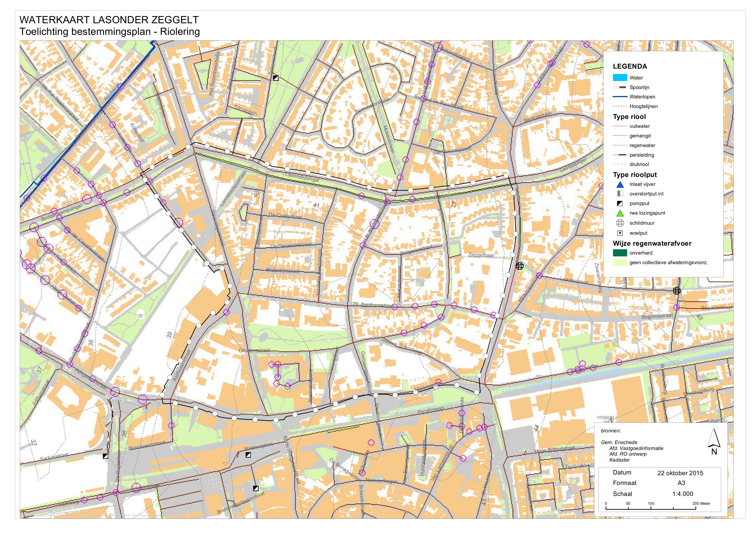Image resolution: width=756 pixels, height=534 pixels.
Task: Click the date value 22 oktober 2015
Action: tap(680, 473)
